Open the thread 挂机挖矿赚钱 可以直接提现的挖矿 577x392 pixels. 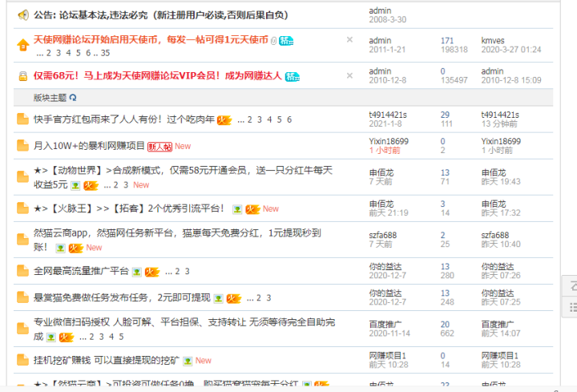[107, 360]
